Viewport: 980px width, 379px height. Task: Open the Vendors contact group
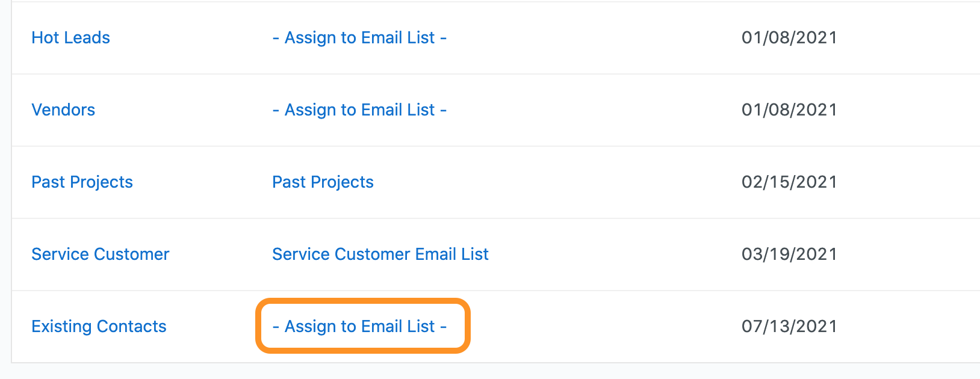click(x=63, y=109)
